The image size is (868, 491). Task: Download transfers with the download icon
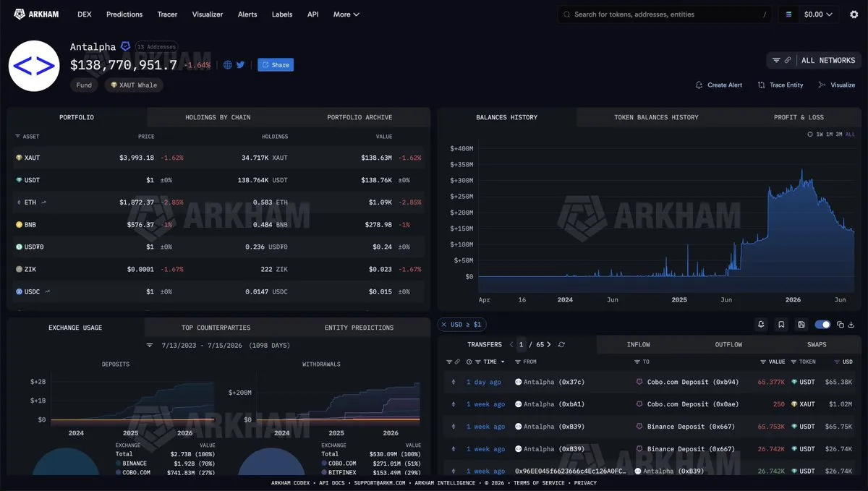(x=851, y=325)
